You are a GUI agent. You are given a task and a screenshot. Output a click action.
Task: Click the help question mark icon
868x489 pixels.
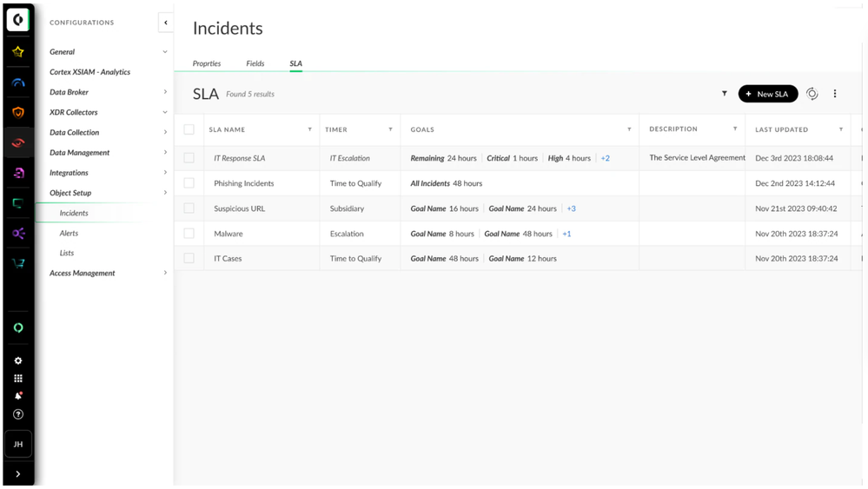tap(17, 414)
